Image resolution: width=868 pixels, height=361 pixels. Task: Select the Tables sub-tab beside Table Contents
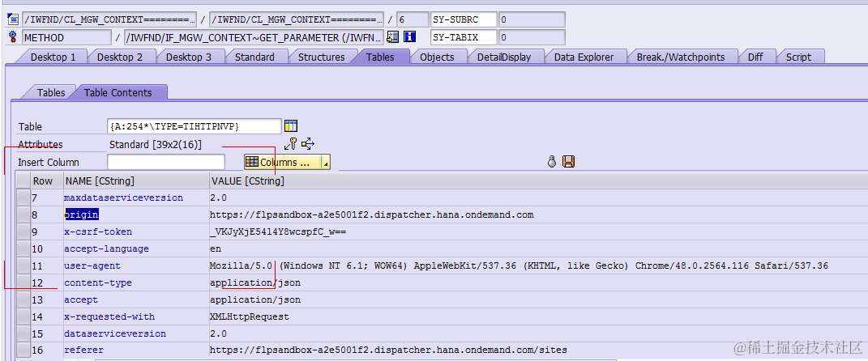(51, 93)
